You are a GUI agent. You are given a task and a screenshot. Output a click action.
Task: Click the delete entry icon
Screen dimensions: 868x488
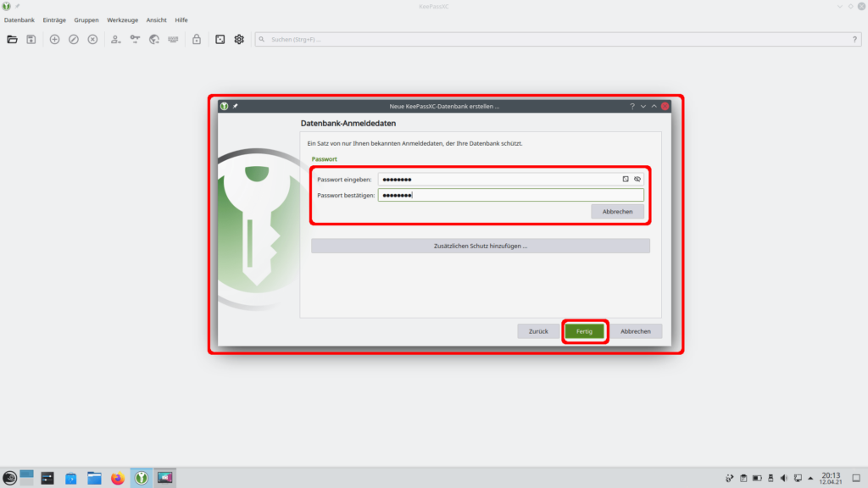tap(92, 39)
